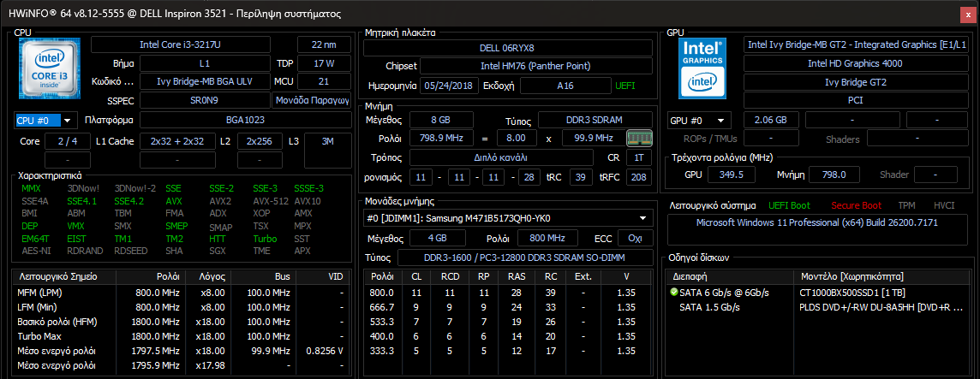Click the red Secure Boot indicator

click(857, 205)
